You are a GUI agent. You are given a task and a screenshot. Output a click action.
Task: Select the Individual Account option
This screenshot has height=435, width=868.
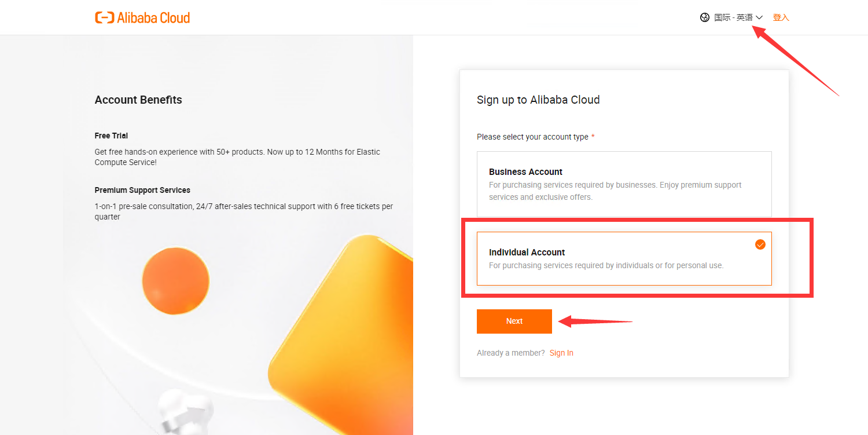624,259
